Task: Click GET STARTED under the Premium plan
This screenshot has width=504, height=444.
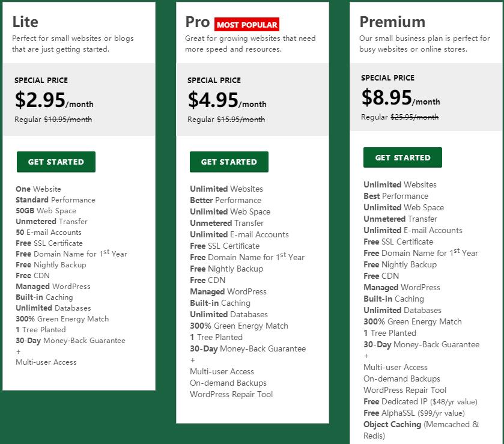Action: 402,157
